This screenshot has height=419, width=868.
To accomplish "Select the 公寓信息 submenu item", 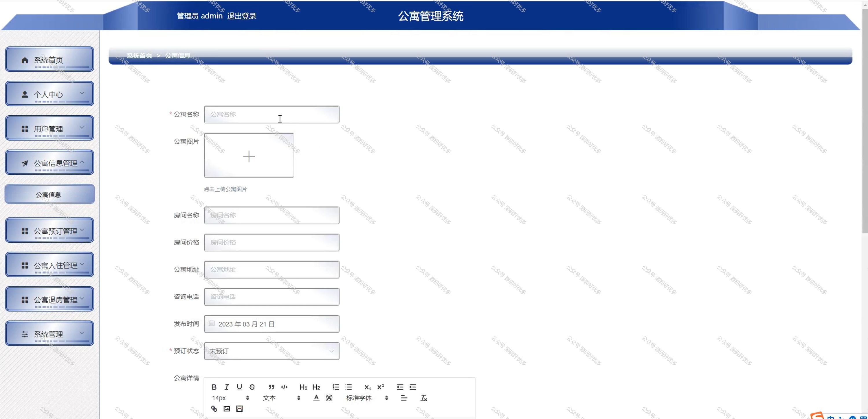I will tap(49, 194).
